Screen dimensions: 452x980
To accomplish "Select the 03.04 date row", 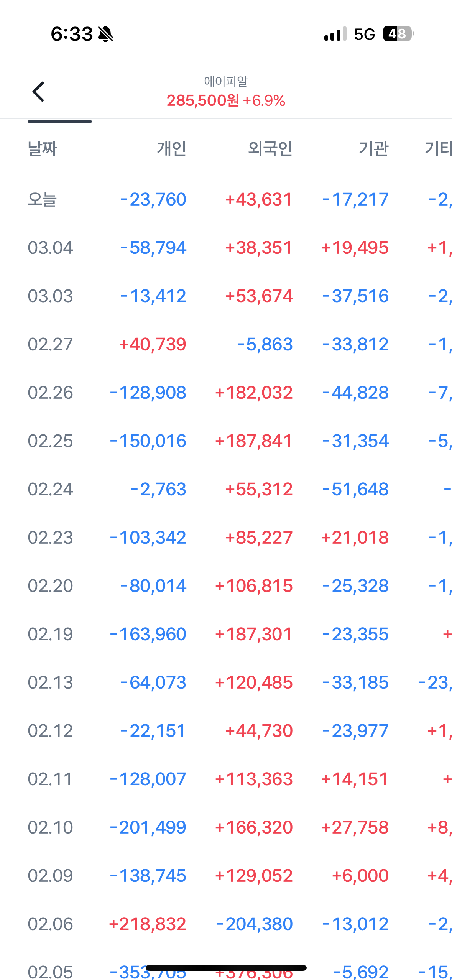I will pos(50,248).
